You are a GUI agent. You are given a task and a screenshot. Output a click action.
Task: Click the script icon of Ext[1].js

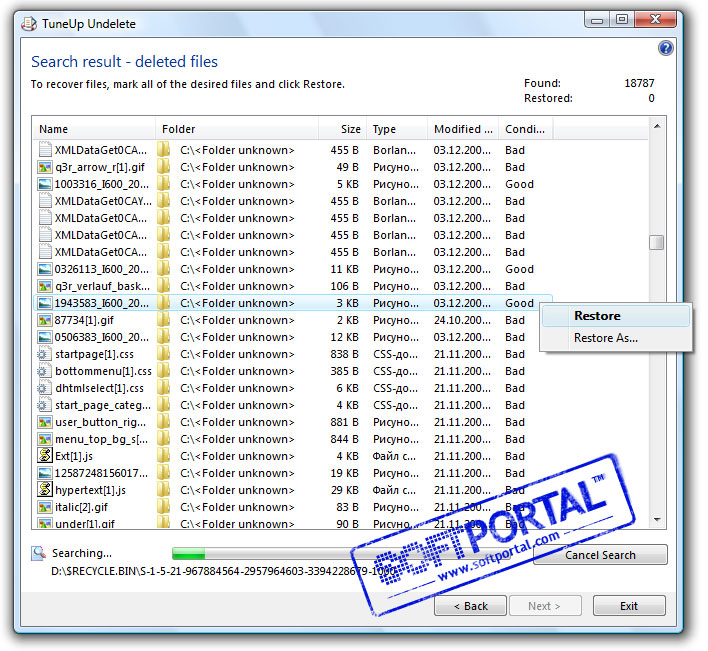click(44, 455)
